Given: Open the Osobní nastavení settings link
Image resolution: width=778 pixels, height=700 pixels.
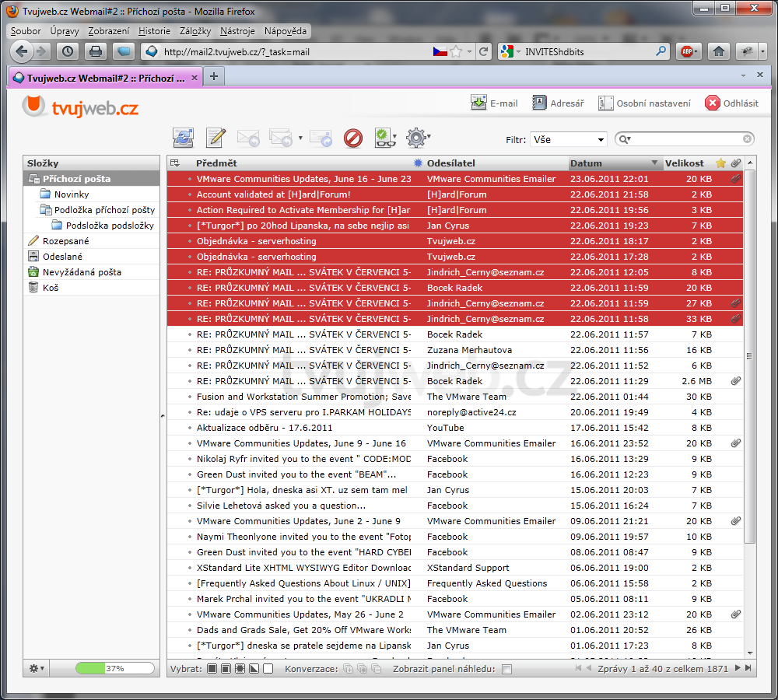Looking at the screenshot, I should 644,103.
